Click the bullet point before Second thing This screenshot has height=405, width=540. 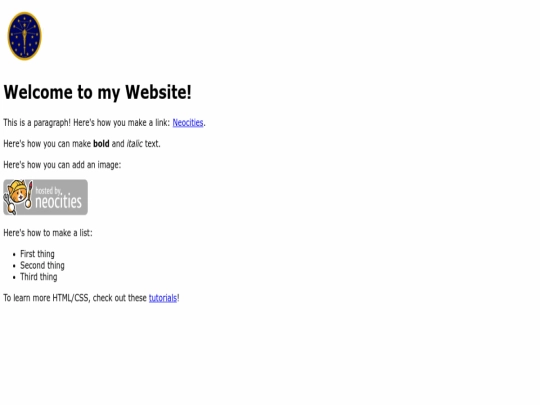14,266
